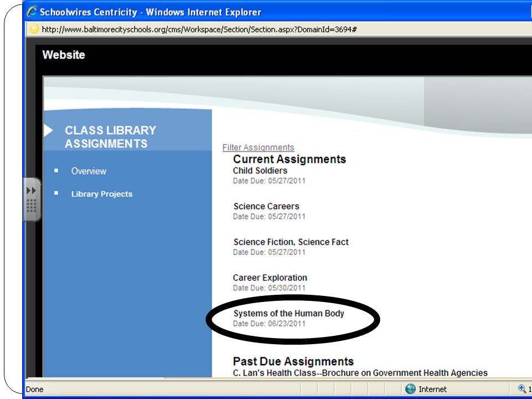Click the page icon beside the URL
This screenshot has height=399, width=532.
(34, 29)
